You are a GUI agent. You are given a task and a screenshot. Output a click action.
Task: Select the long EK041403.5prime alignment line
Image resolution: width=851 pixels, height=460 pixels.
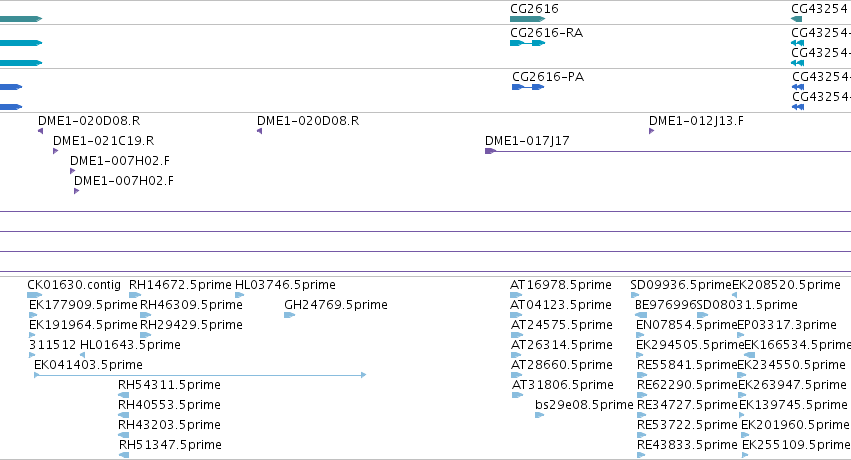point(200,375)
